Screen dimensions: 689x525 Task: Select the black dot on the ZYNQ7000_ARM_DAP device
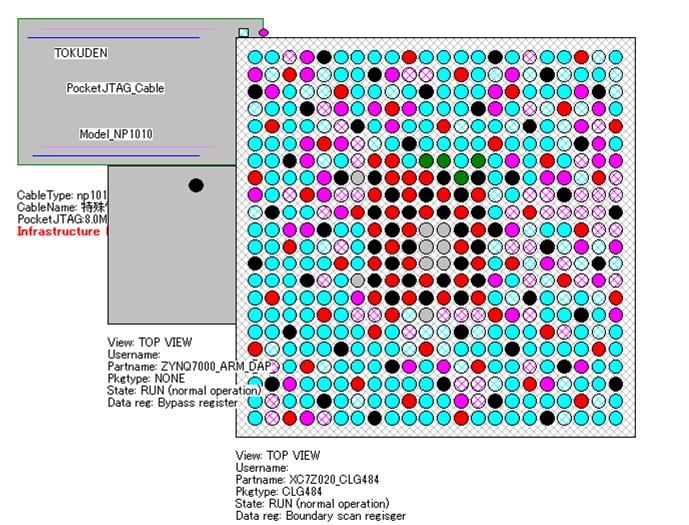point(196,185)
